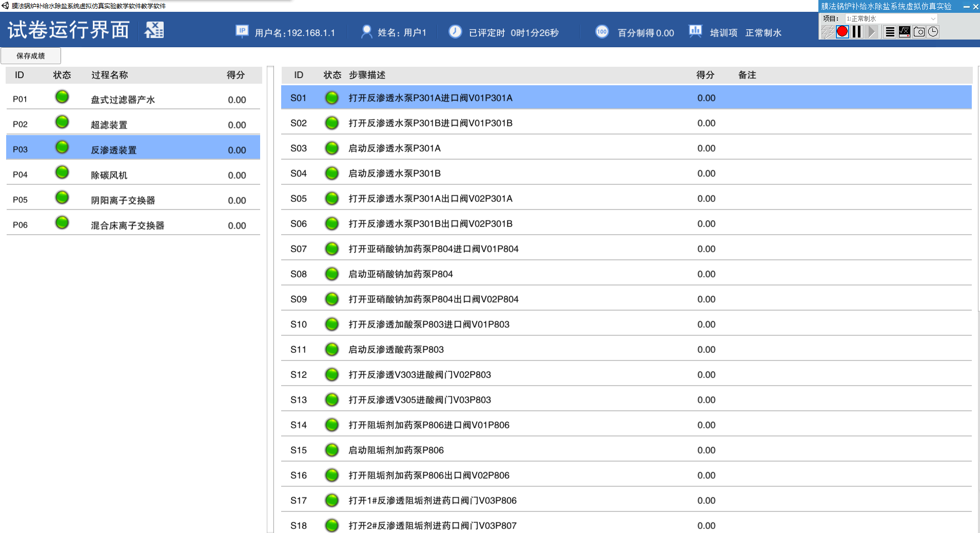Screen dimensions: 980x533
Task: Select process 反渗透装置
Action: [x=133, y=148]
